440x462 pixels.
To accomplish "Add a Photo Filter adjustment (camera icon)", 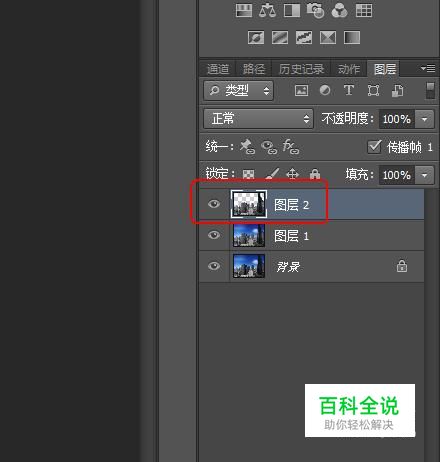I will 315,10.
